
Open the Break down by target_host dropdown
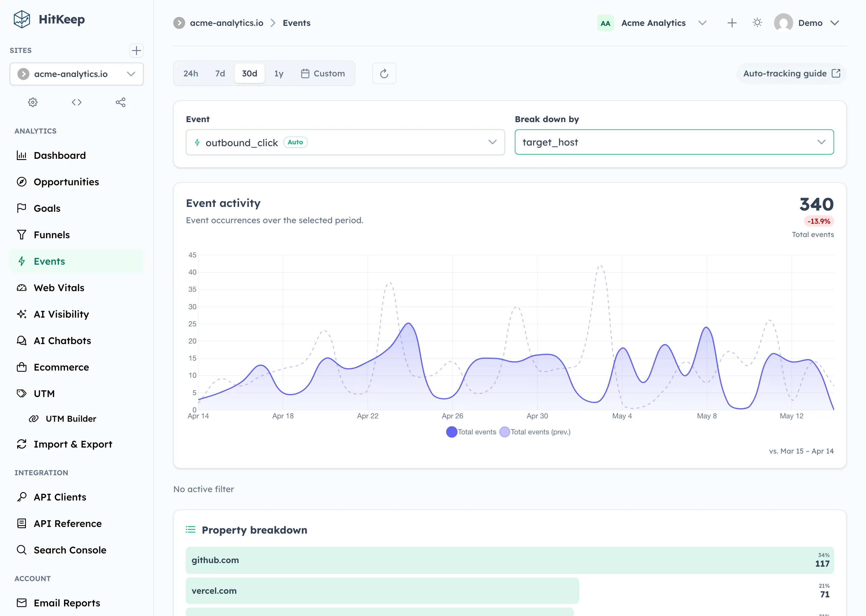[674, 142]
